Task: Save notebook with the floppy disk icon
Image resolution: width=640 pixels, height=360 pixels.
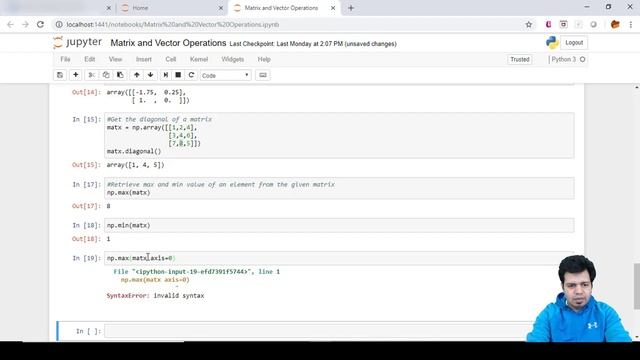Action: [x=60, y=75]
